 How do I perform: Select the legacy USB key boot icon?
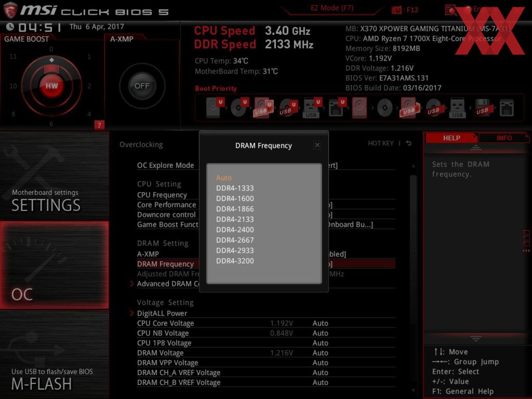[x=458, y=108]
